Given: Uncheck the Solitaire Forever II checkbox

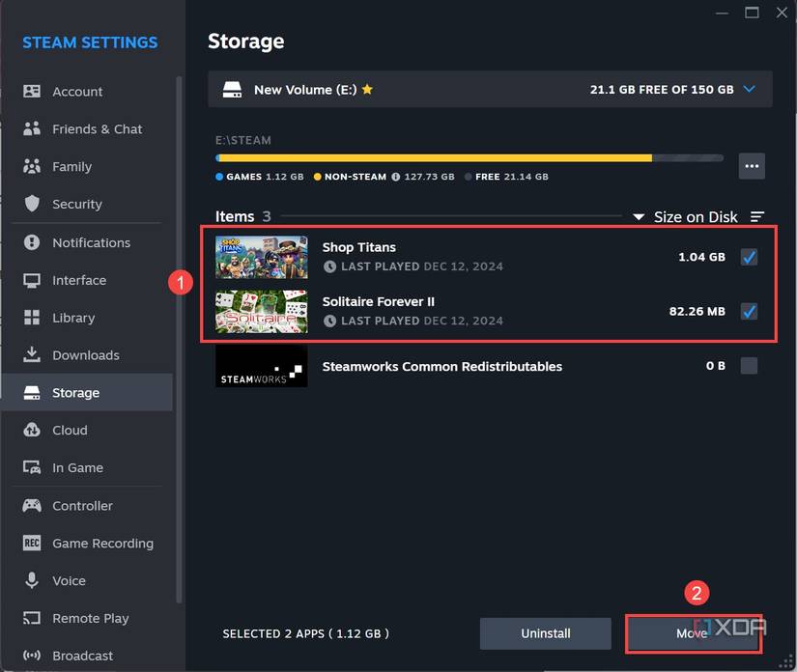Looking at the screenshot, I should (749, 311).
